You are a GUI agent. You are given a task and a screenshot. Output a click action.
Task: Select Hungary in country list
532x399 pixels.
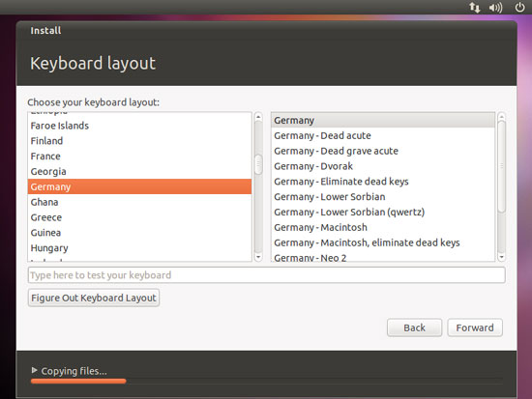tap(139, 248)
